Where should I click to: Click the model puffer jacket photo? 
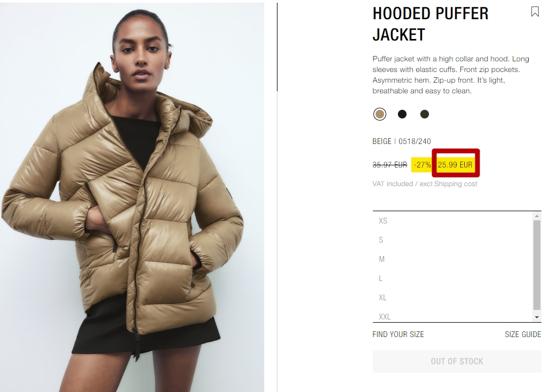point(132,197)
